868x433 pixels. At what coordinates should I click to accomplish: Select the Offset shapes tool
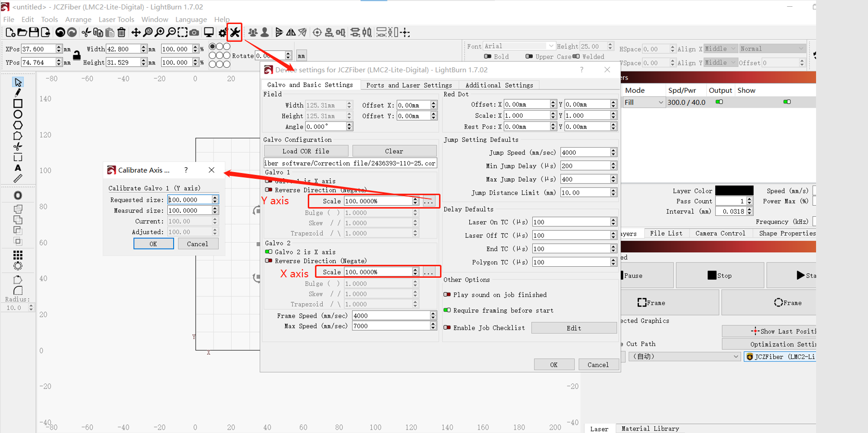click(18, 196)
